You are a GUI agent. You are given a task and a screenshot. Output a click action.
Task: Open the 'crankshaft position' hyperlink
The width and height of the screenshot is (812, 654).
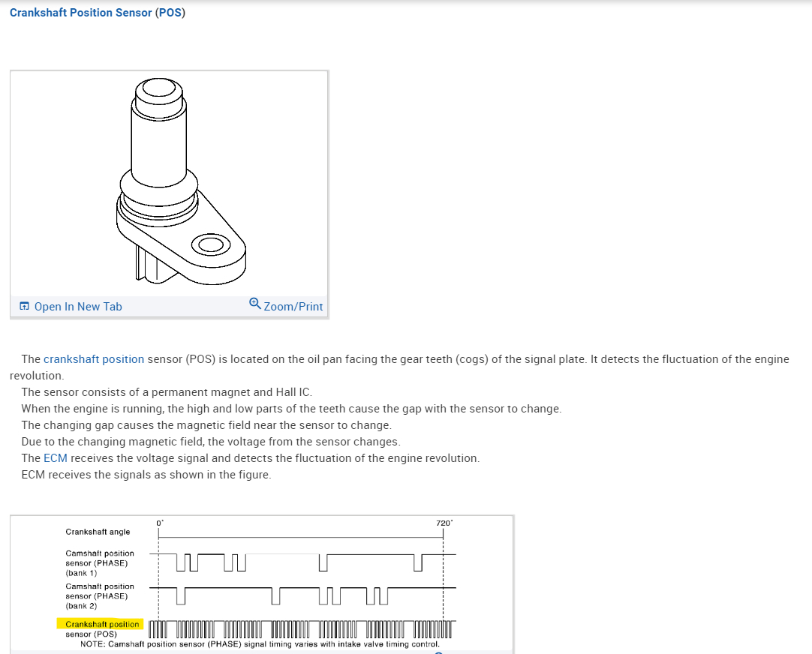[94, 359]
